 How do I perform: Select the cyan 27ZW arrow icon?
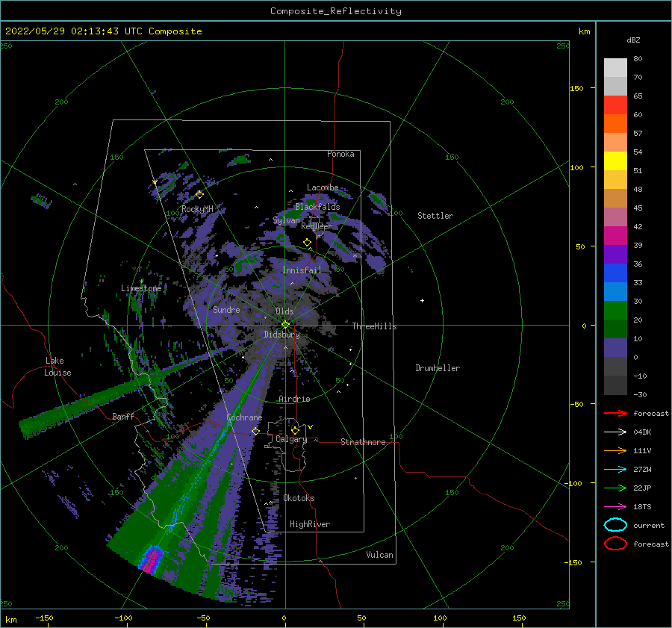615,470
